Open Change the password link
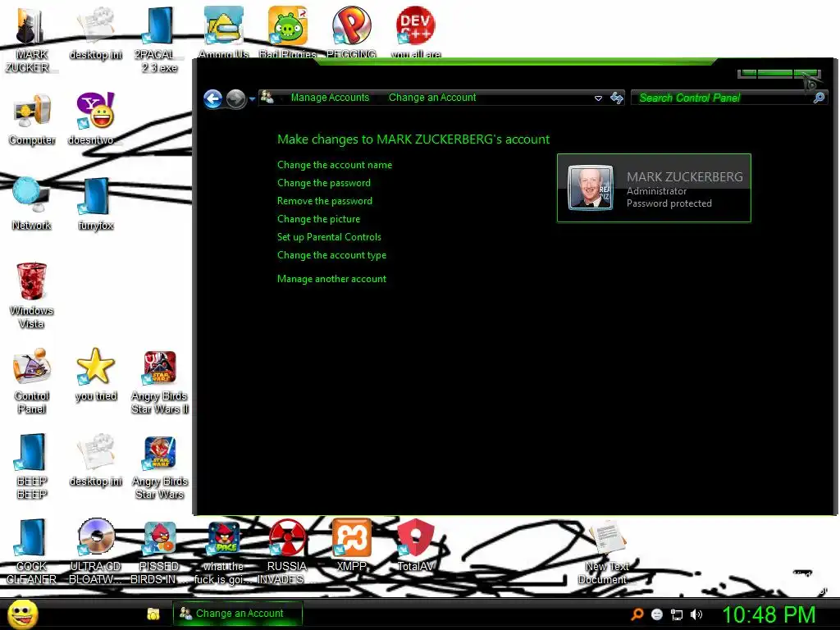The width and height of the screenshot is (840, 630). tap(323, 183)
